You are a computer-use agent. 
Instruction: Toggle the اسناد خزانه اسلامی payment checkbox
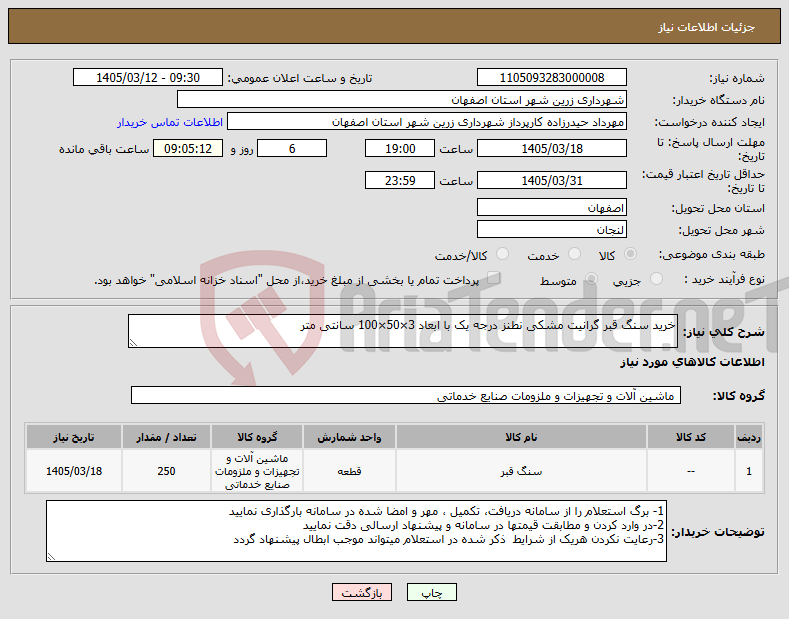(494, 278)
